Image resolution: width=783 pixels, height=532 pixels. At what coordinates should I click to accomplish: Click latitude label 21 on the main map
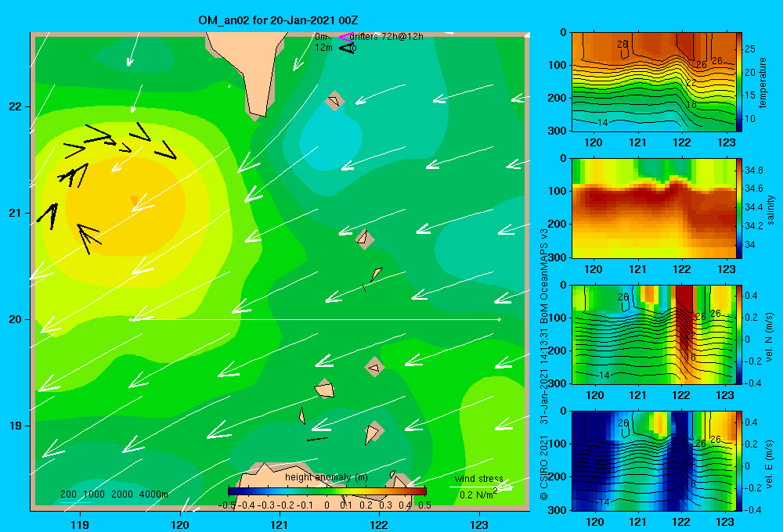pos(15,213)
